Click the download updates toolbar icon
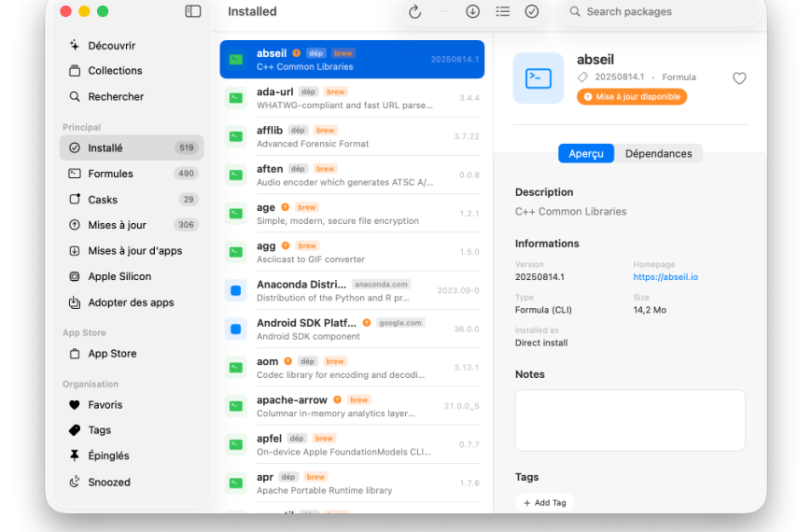This screenshot has height=532, width=812. [x=472, y=11]
